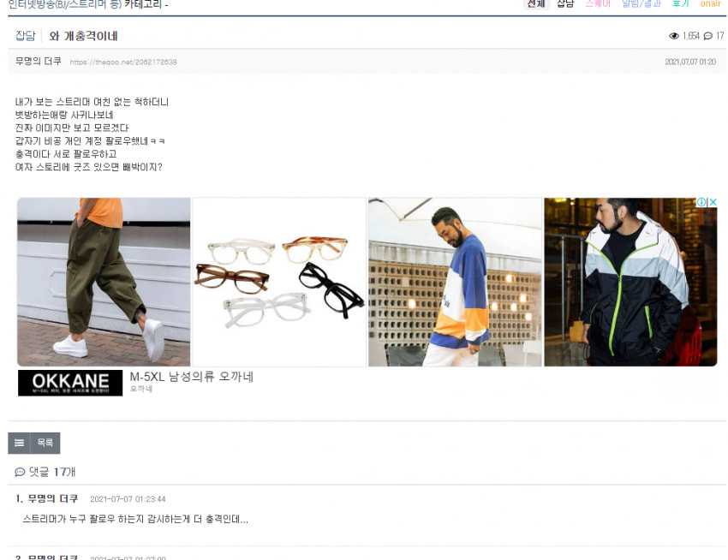Open the windbreaker jacket ad thumbnail
Screen dimensions: 728x560
tap(630, 282)
